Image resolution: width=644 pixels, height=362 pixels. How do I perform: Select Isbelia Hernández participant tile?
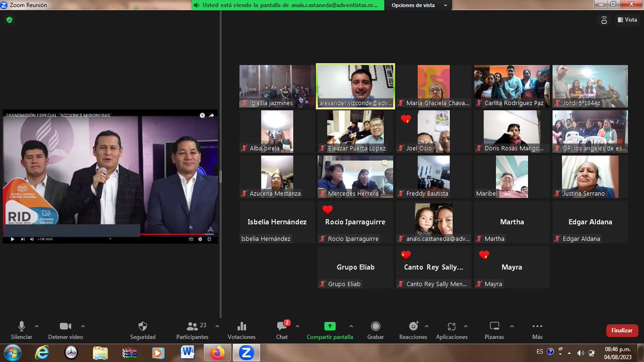click(x=277, y=222)
